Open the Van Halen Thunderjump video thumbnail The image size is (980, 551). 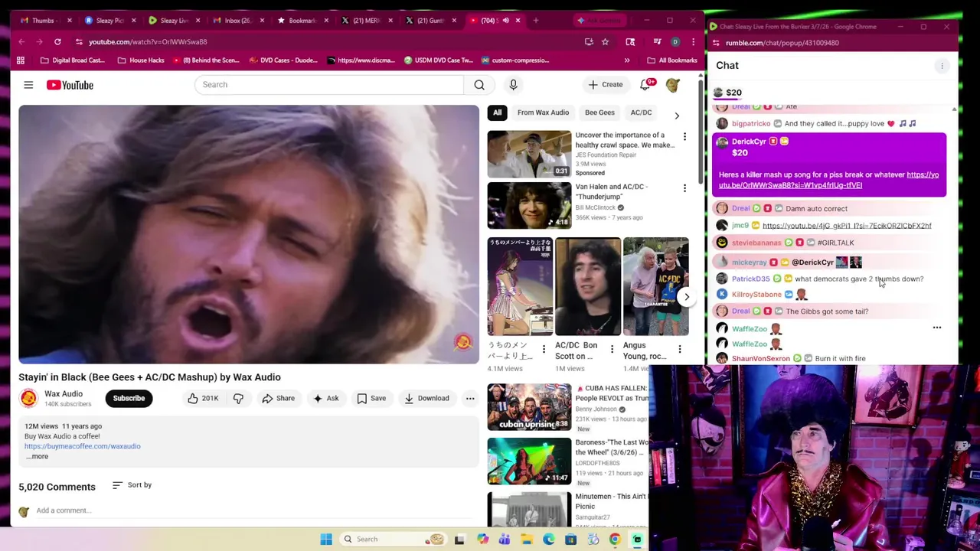click(x=529, y=206)
